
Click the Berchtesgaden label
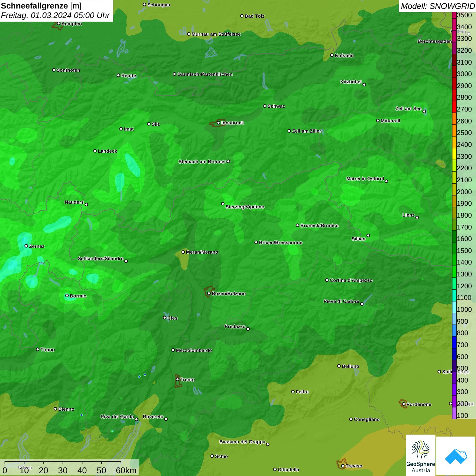435,41
